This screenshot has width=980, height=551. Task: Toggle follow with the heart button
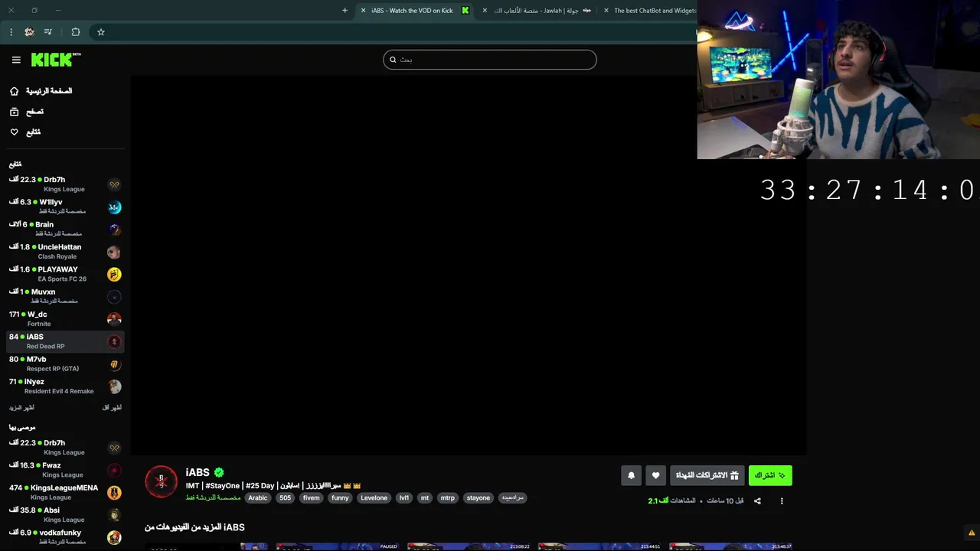pos(655,475)
